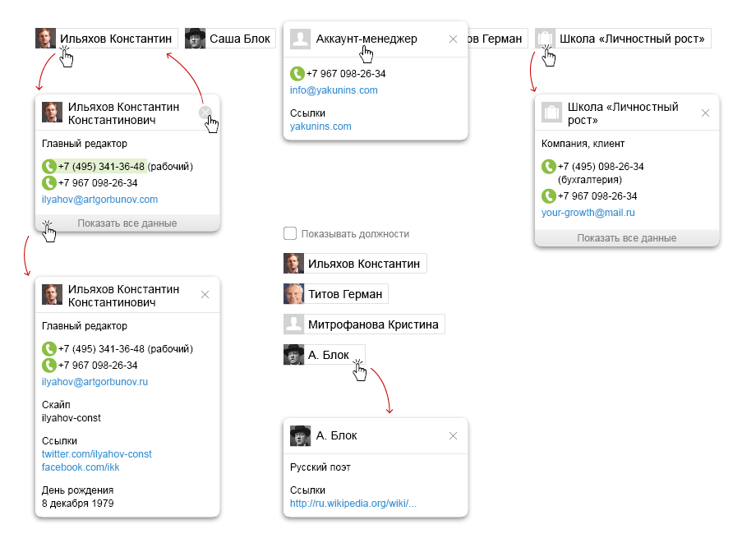Screen dimensions: 756x552
Task: Open twitter.com/ilyahov-const link
Action: click(x=96, y=454)
